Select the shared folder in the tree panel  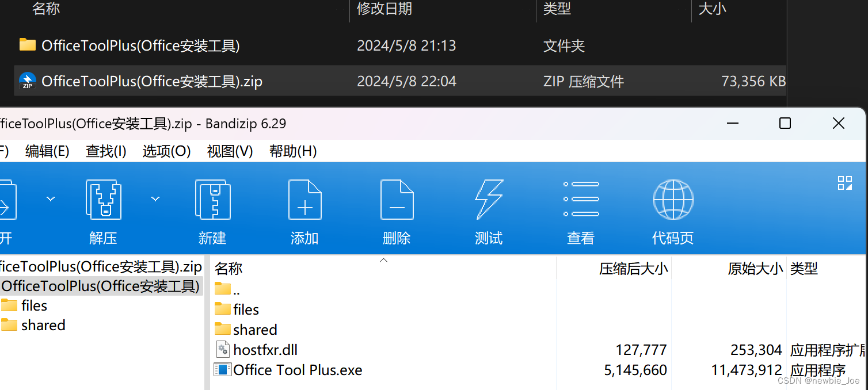33,325
